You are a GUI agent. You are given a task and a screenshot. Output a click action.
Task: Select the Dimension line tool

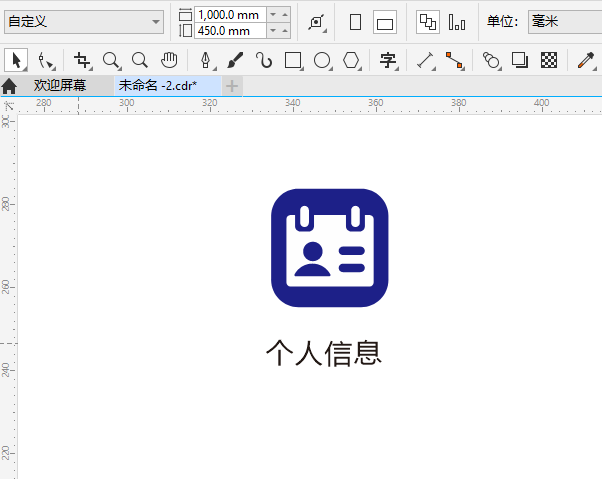[426, 61]
